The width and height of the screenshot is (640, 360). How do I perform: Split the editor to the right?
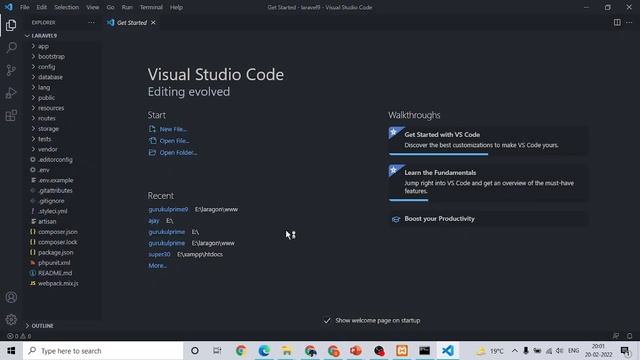[617, 22]
